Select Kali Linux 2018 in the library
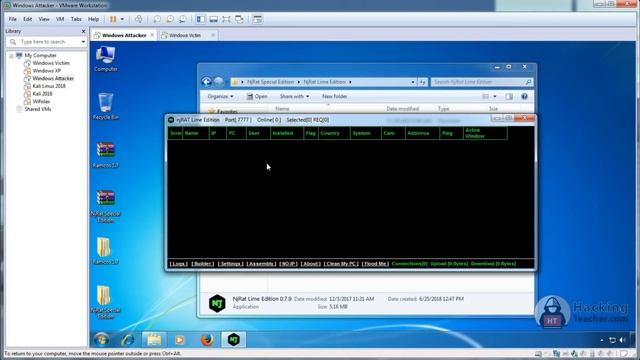Screen dimensions: 640x360 49,86
